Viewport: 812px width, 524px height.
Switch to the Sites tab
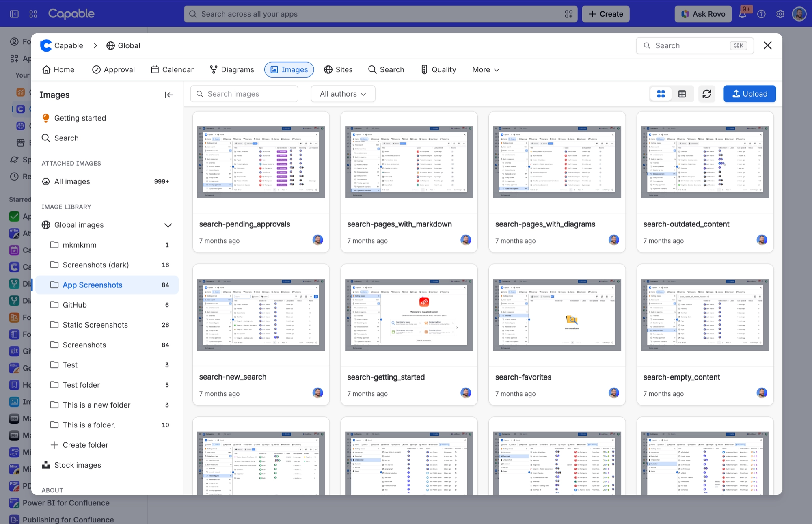point(338,70)
